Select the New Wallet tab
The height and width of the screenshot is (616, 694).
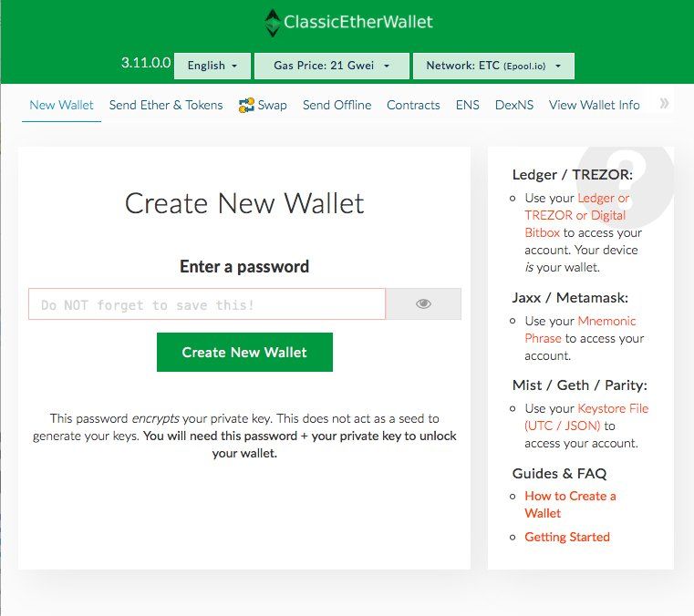click(x=61, y=105)
